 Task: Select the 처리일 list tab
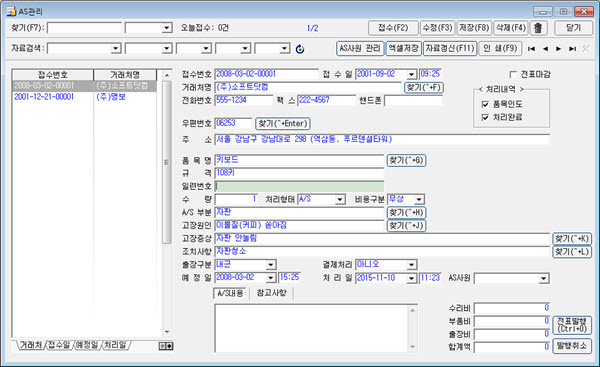(115, 345)
